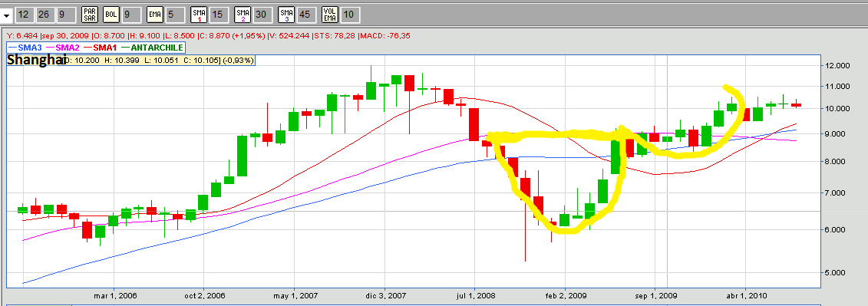
Task: Select the ANTARCHILE legend entry
Action: [151, 48]
